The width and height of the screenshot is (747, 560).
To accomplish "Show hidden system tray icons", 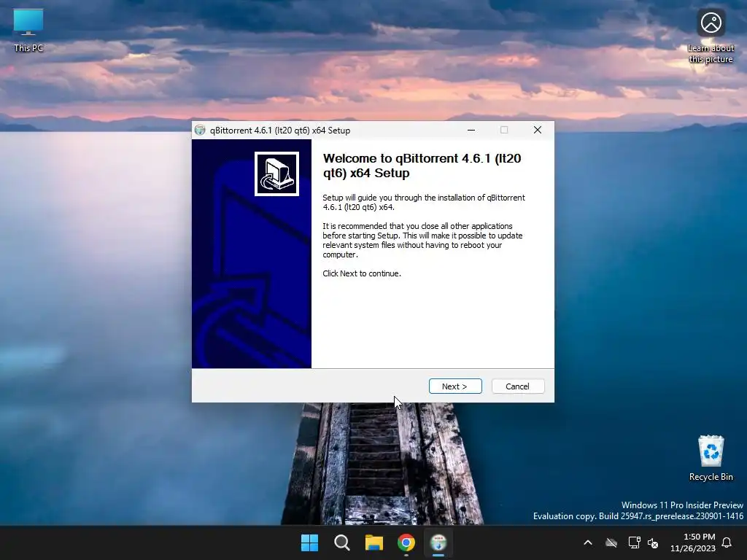I will (588, 542).
